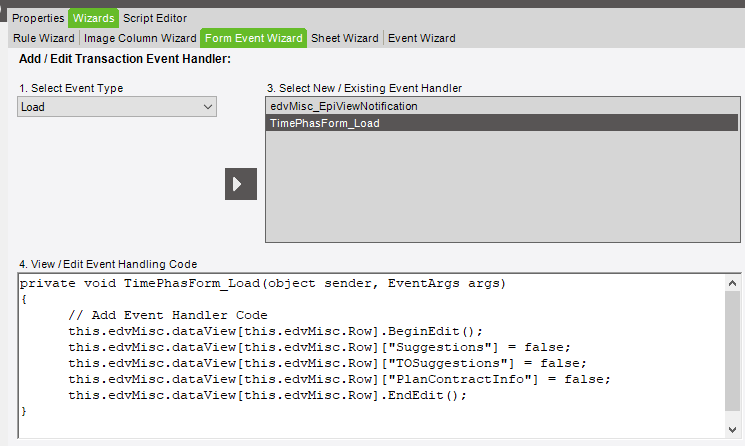Screen dimensions: 745x446
Task: Click the Add Event Handler Code comment
Action: tap(168, 315)
